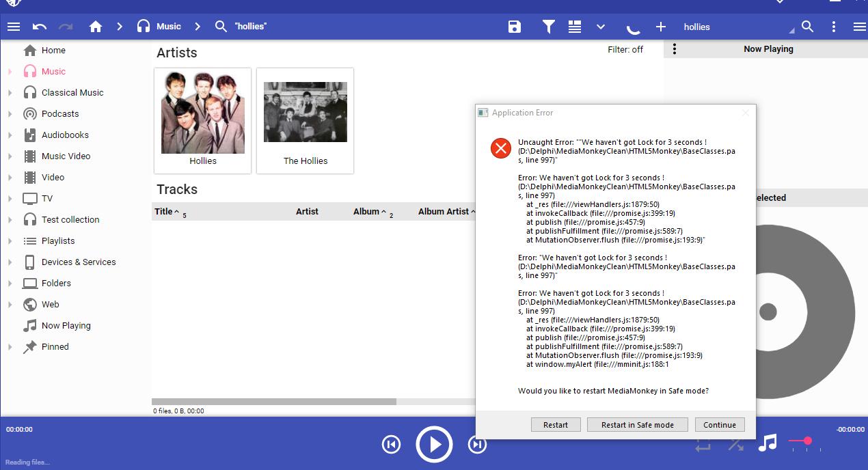
Task: Click the plus icon in the toolbar
Action: point(660,27)
